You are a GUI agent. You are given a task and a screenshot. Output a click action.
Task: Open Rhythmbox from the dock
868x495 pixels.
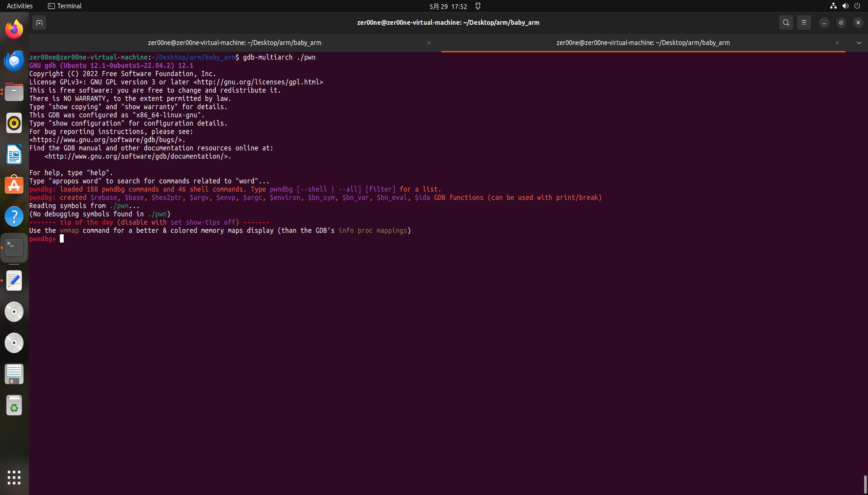point(14,123)
